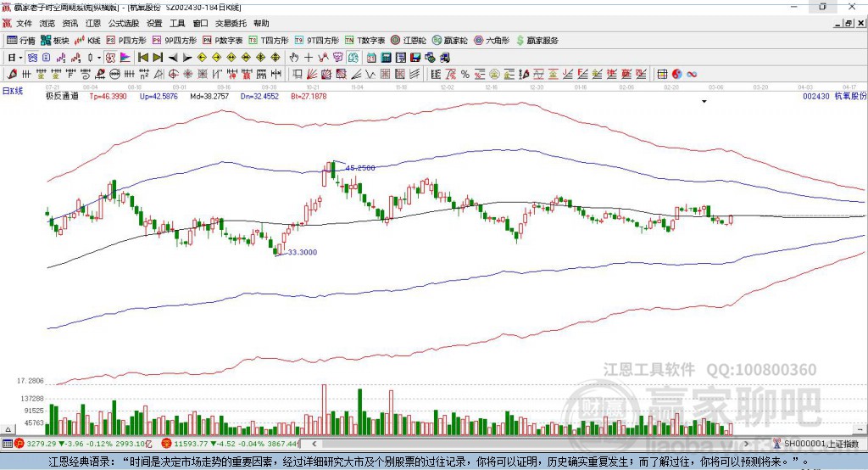The height and width of the screenshot is (470, 868).
Task: Select the zigzag wave line tool
Action: [370, 75]
